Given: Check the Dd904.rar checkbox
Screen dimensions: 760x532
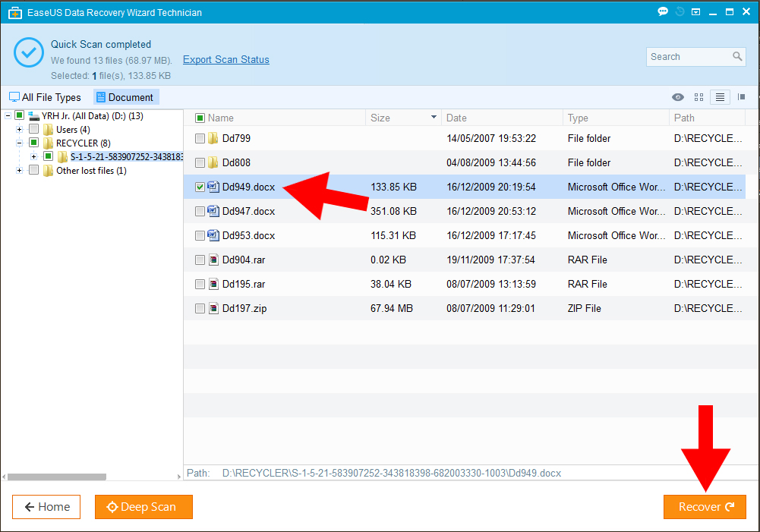Looking at the screenshot, I should 200,260.
